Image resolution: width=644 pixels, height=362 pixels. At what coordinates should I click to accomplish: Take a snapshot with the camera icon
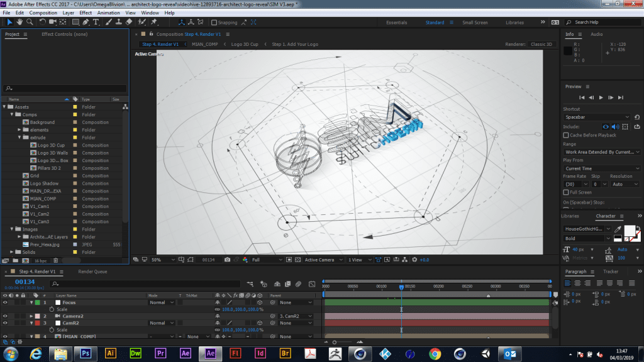point(227,260)
